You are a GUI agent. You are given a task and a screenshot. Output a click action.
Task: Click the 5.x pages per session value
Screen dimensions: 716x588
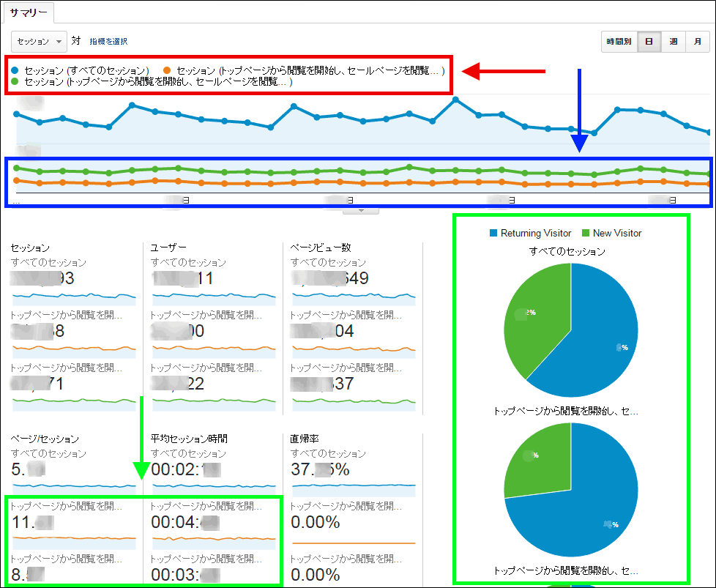click(x=28, y=469)
